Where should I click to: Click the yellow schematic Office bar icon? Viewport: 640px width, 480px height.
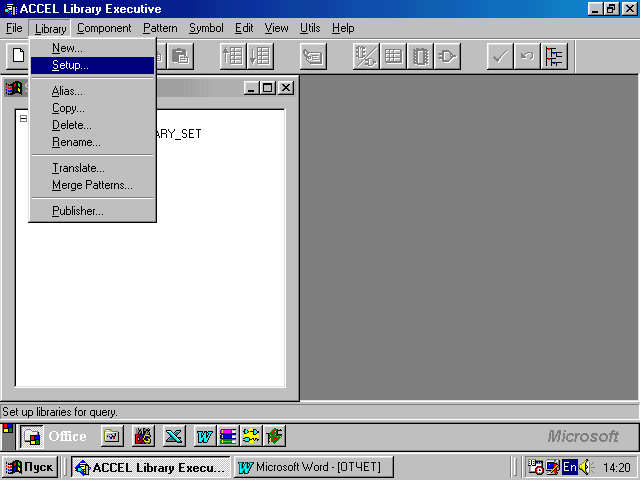[251, 436]
